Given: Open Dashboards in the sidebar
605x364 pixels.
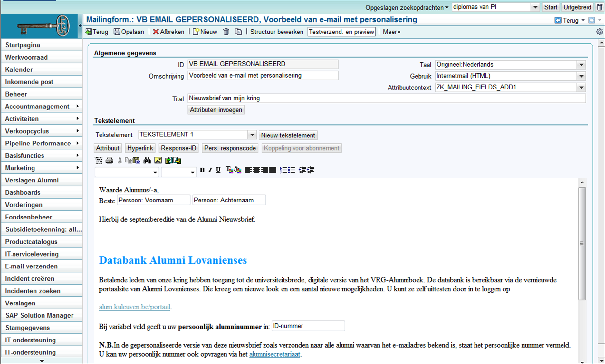Looking at the screenshot, I should pos(42,192).
